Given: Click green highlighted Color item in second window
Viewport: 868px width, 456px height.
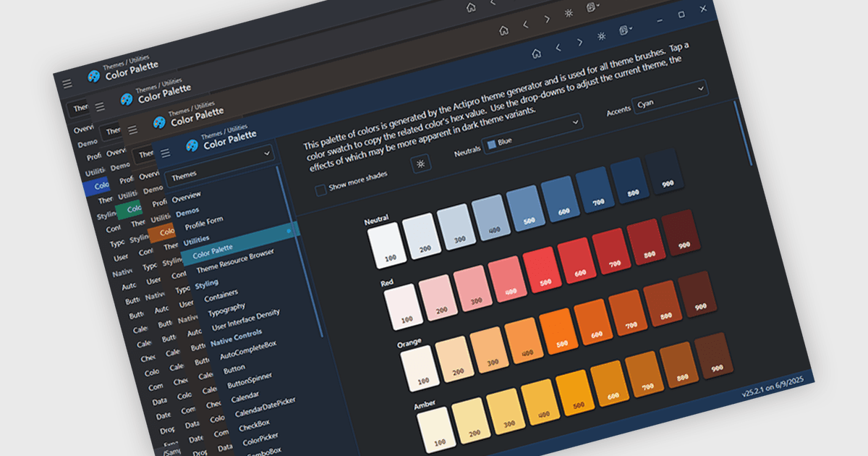Looking at the screenshot, I should pyautogui.click(x=130, y=208).
